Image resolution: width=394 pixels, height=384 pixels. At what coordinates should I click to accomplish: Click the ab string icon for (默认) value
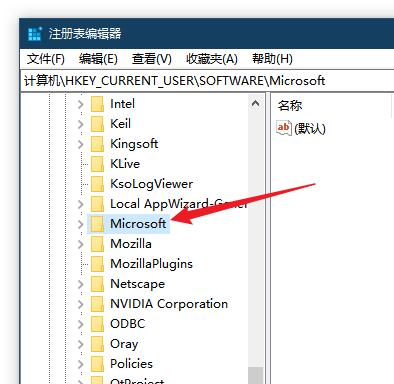284,128
